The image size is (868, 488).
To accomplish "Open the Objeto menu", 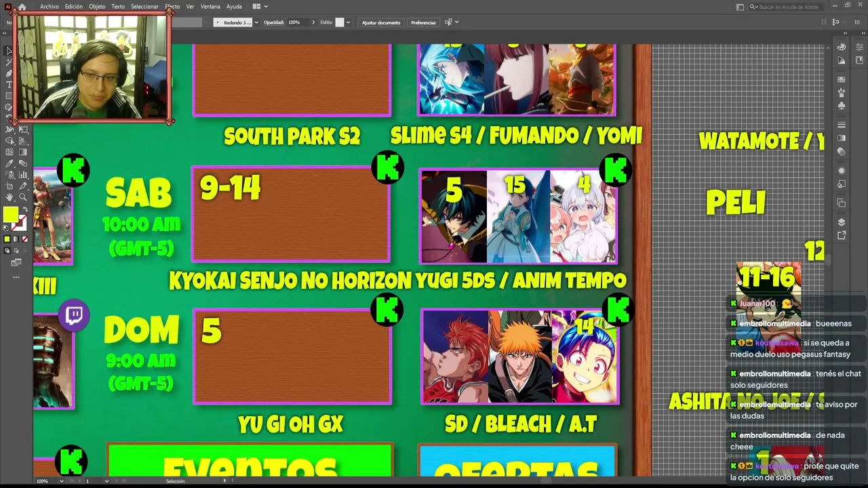I will click(97, 7).
